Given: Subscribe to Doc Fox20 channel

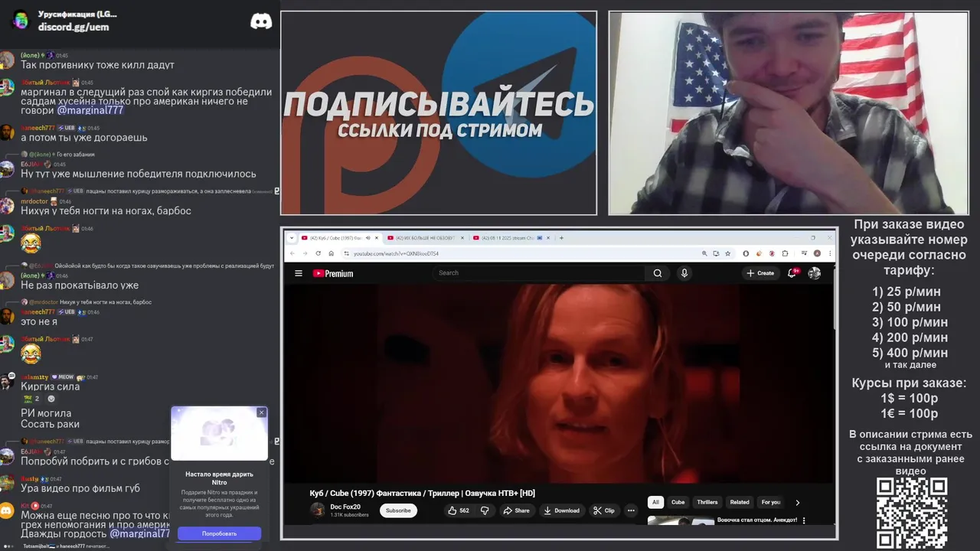Looking at the screenshot, I should [398, 510].
